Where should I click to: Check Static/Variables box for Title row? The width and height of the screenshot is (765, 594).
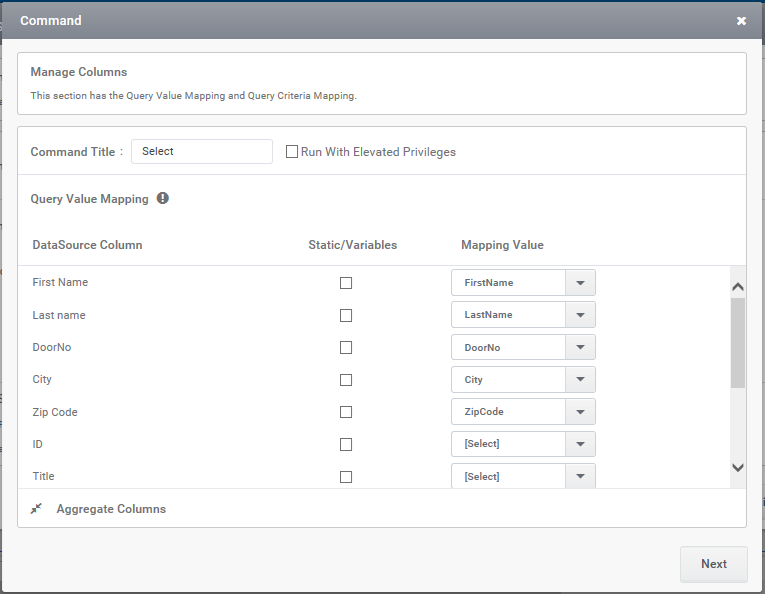point(346,476)
